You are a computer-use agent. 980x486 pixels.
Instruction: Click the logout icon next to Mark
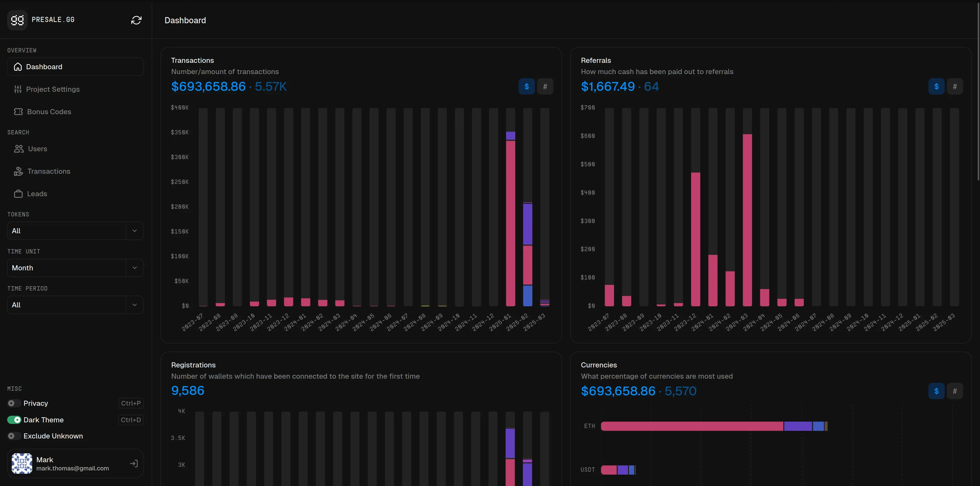(x=134, y=463)
